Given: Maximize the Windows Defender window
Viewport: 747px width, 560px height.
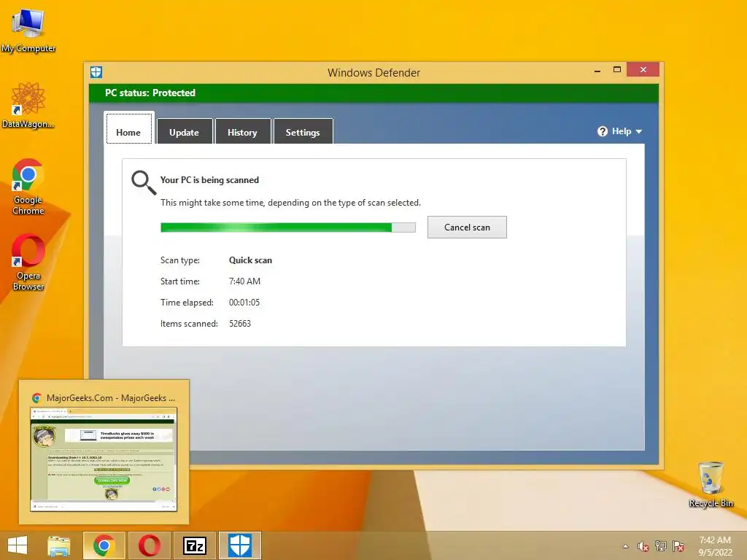Looking at the screenshot, I should tap(617, 69).
